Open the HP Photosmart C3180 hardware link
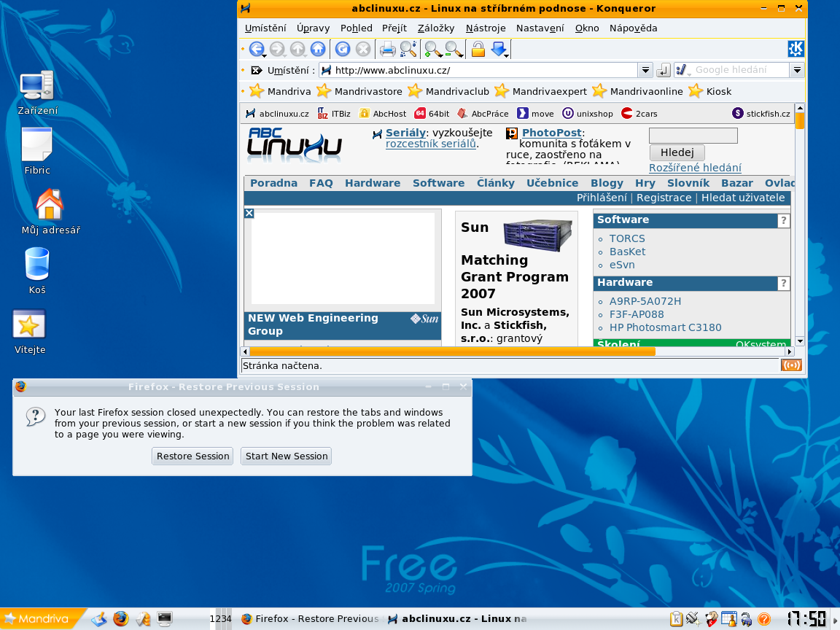 tap(665, 327)
